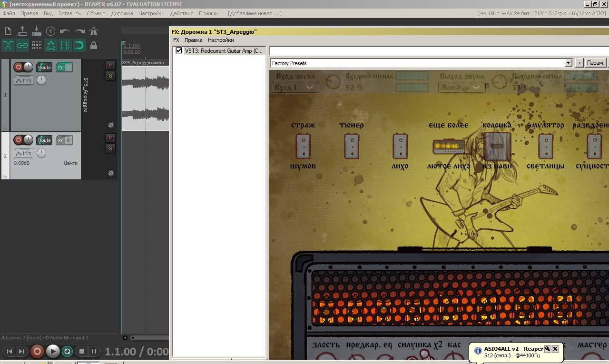Click the lock icon in toolbar
The width and height of the screenshot is (609, 364).
[x=94, y=46]
